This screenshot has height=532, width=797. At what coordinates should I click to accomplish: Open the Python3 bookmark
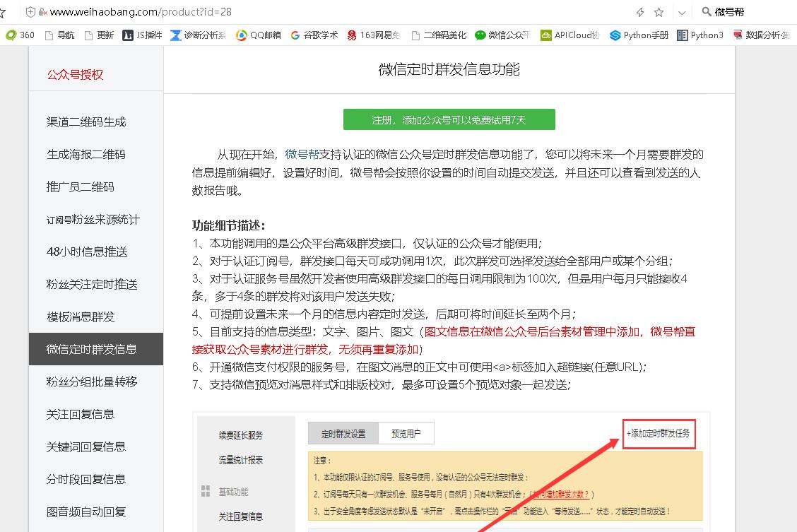coord(700,35)
